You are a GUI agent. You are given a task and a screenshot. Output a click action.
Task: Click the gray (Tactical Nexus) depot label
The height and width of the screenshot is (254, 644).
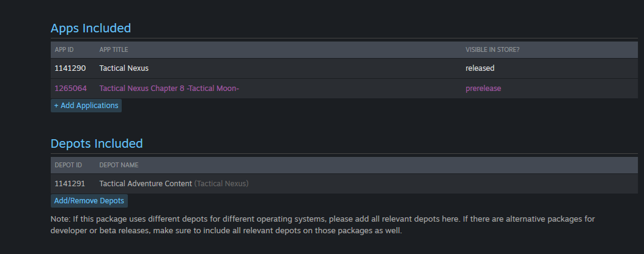[x=221, y=184]
